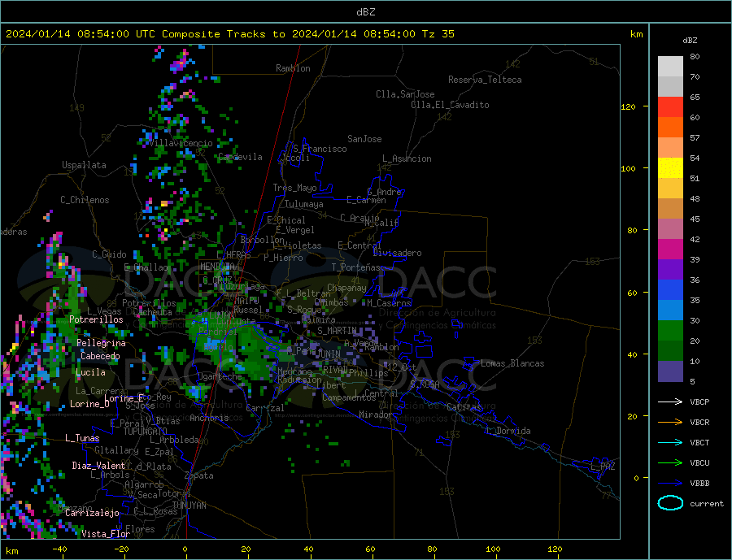This screenshot has width=732, height=560.
Task: Click the cyan 'current' ellipse legend icon
Action: pos(670,503)
